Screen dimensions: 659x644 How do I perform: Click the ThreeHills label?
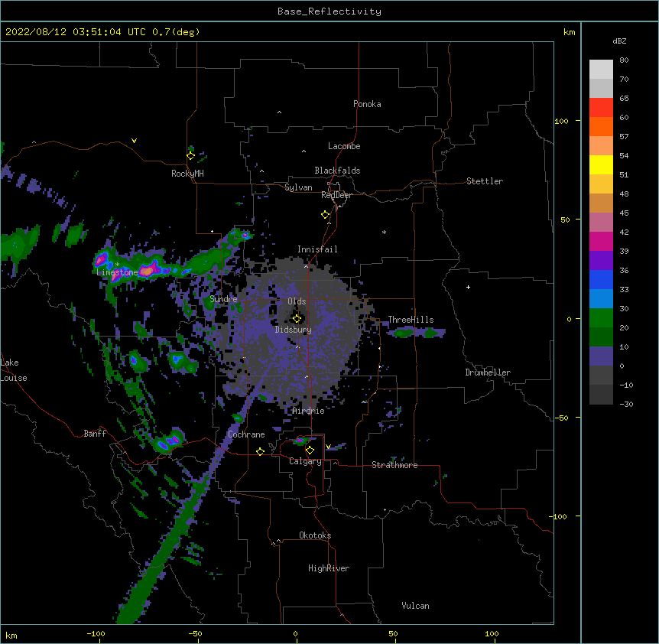coord(411,320)
